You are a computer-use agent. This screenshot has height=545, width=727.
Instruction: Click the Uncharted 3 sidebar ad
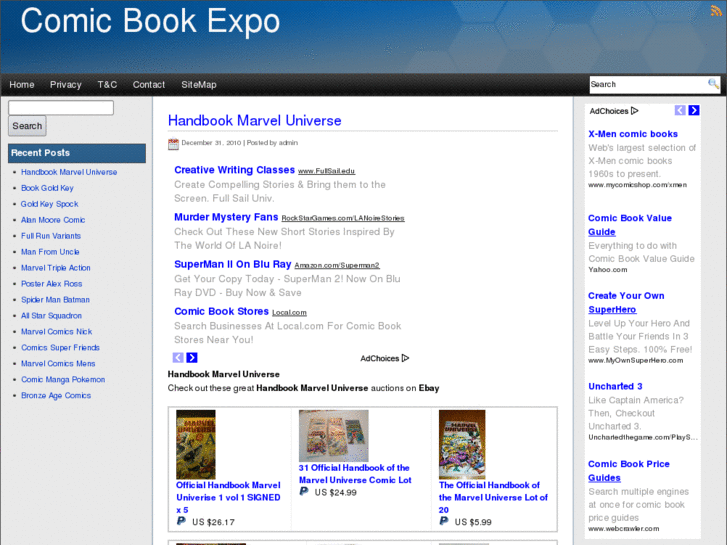pos(615,386)
